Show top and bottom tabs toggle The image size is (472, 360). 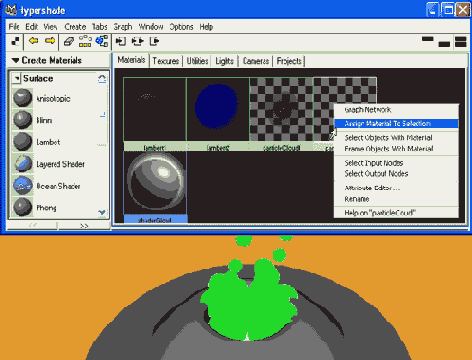click(x=461, y=42)
